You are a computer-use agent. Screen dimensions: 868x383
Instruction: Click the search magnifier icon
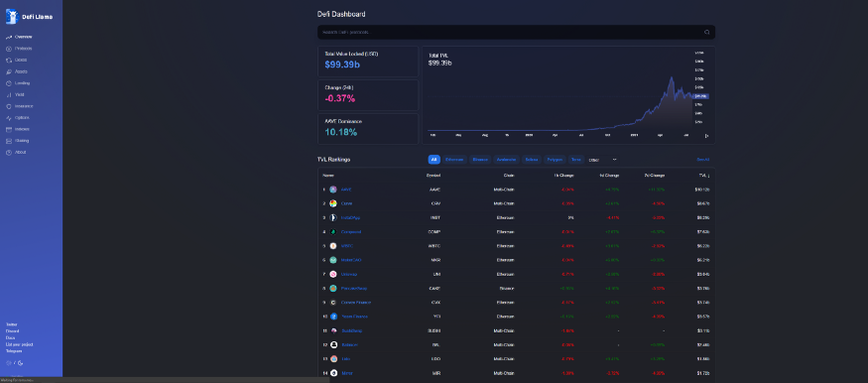[x=707, y=32]
